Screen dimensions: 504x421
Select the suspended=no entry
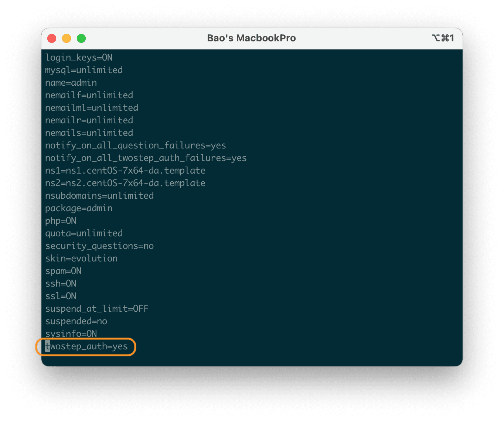(x=76, y=321)
